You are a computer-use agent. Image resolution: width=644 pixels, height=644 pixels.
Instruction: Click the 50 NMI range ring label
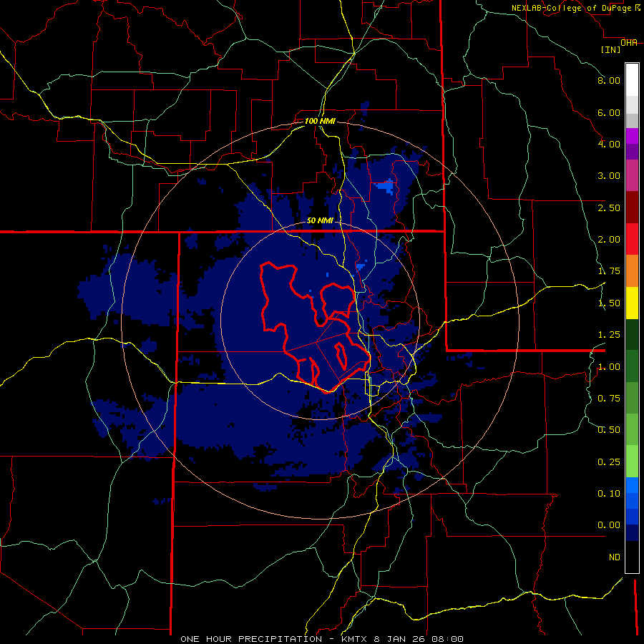point(320,220)
